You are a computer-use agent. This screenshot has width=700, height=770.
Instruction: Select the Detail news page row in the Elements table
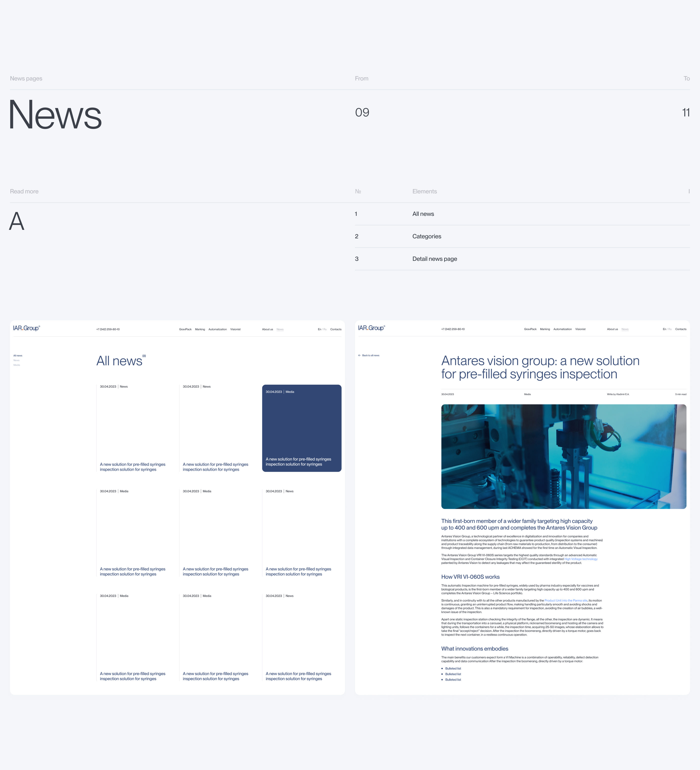pos(434,259)
